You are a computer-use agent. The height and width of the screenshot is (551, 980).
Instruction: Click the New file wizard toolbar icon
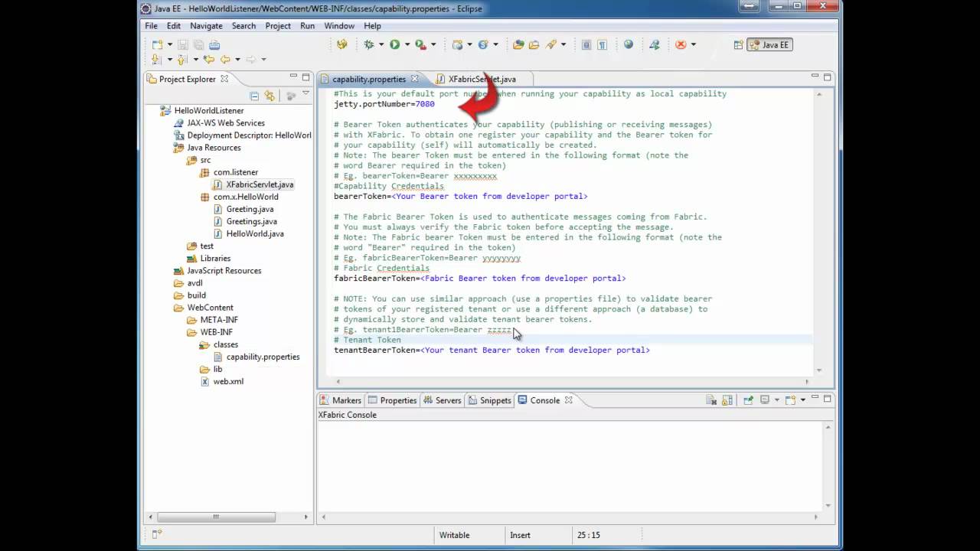click(157, 44)
